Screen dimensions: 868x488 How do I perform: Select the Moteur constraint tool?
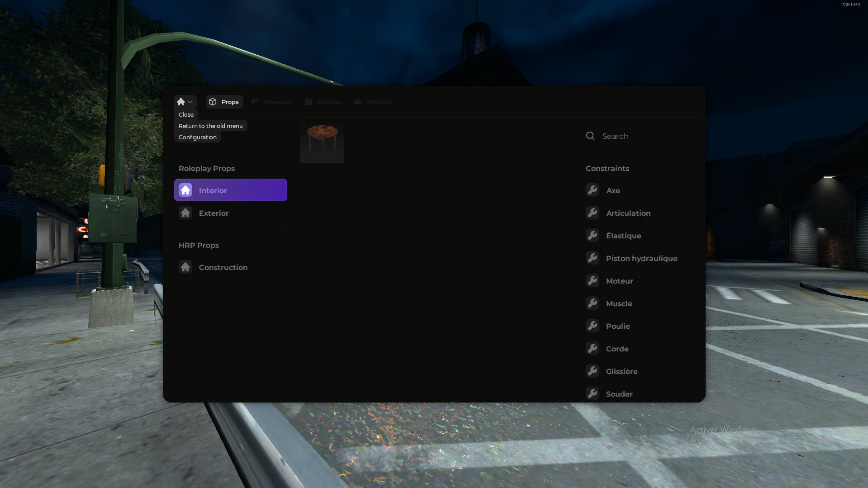tap(639, 280)
